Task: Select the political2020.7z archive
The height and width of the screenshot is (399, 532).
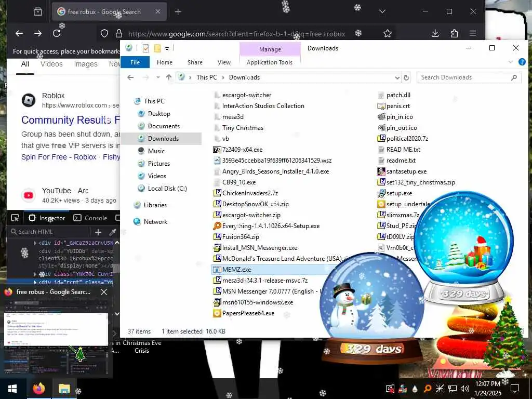Action: pyautogui.click(x=407, y=139)
